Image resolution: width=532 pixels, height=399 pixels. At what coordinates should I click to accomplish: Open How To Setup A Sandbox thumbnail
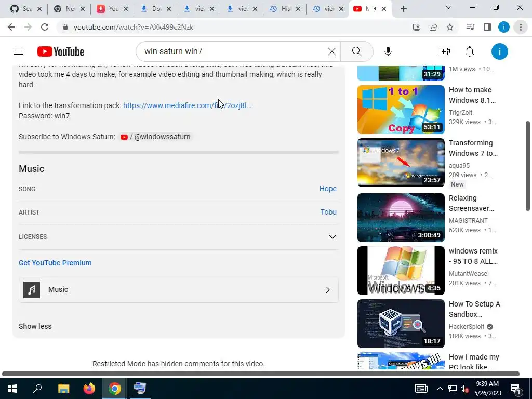401,324
